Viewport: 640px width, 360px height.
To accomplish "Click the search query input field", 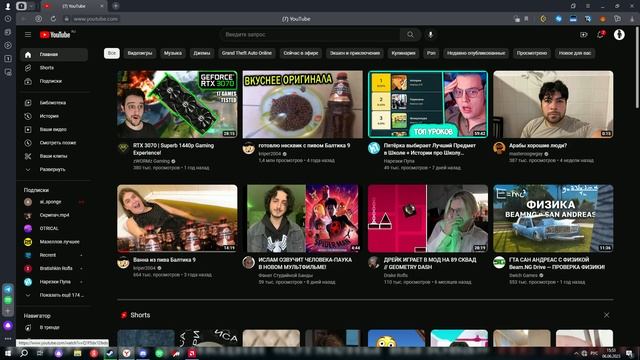I will coord(310,35).
